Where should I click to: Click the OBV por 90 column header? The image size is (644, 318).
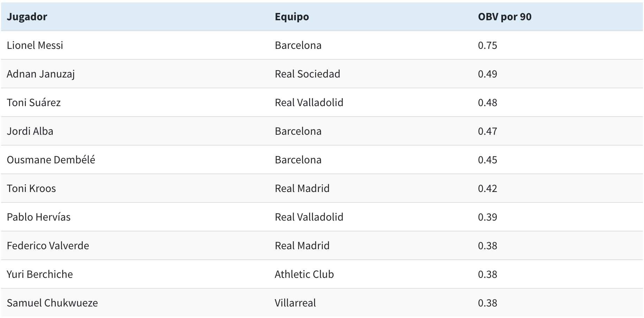504,17
